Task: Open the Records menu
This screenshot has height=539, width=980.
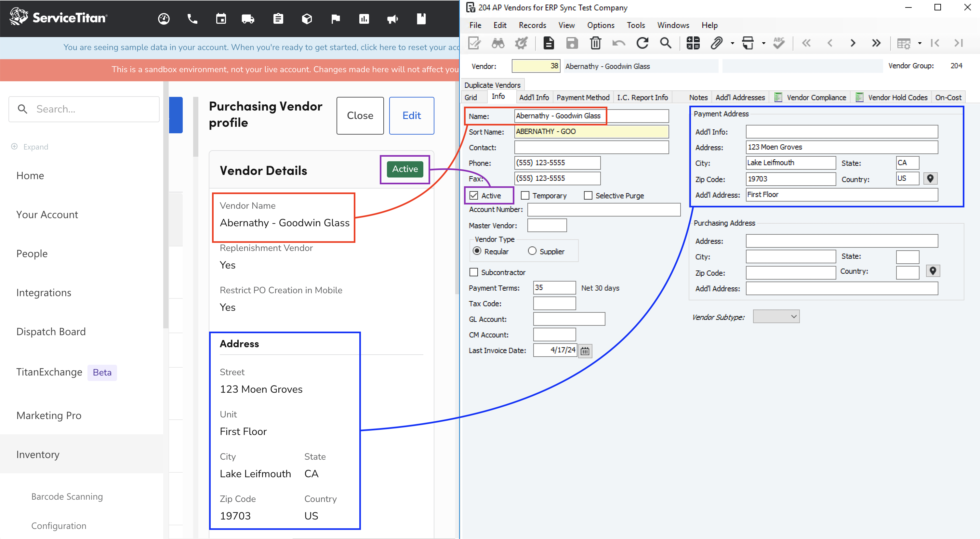Action: (532, 25)
